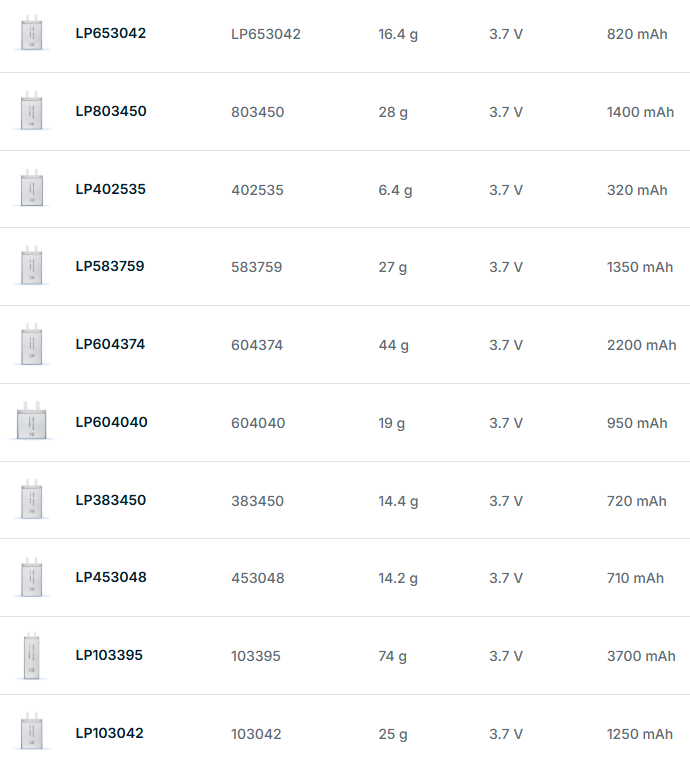Click the LP653042 battery thumbnail image
Screen dimensions: 690x760
click(x=32, y=33)
